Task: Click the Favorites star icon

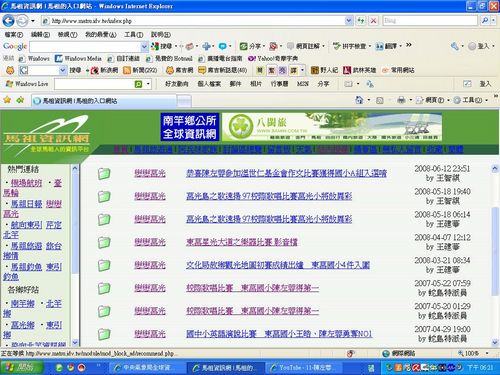Action: [7, 100]
